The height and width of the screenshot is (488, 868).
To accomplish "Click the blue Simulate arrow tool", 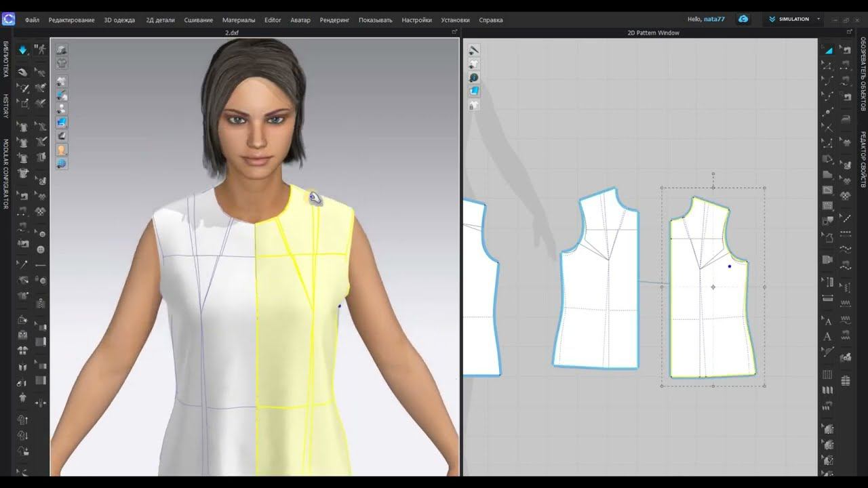I will click(x=23, y=49).
